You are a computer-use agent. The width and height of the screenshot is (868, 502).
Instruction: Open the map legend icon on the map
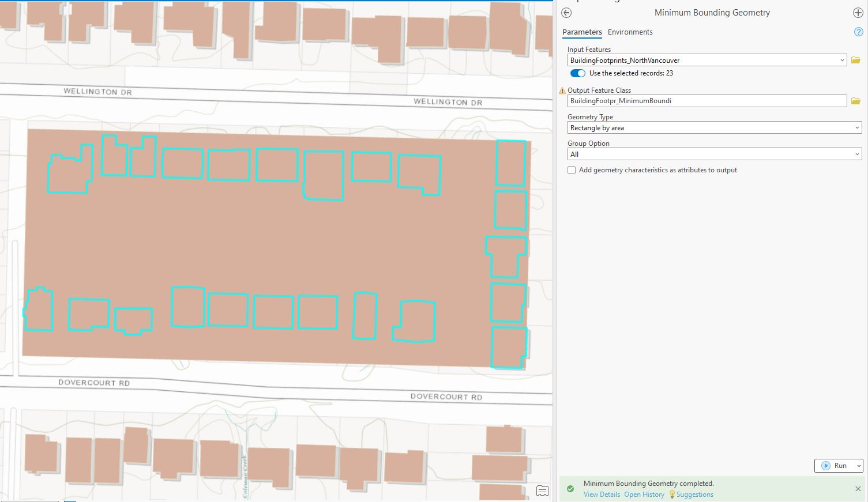coord(542,490)
